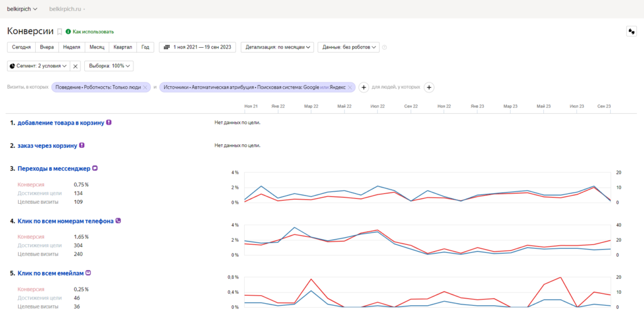Add a visit condition with plus button
Image resolution: width=644 pixels, height=314 pixels.
(x=364, y=87)
